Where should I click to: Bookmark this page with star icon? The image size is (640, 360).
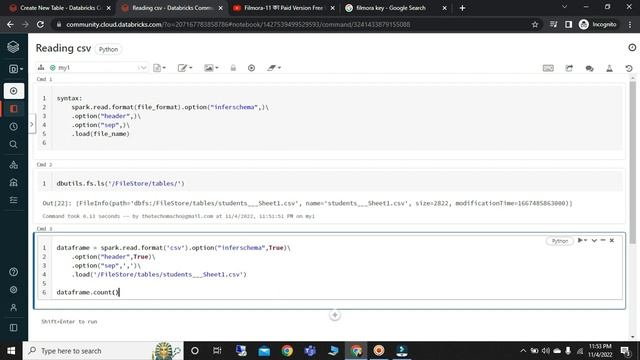(x=535, y=24)
